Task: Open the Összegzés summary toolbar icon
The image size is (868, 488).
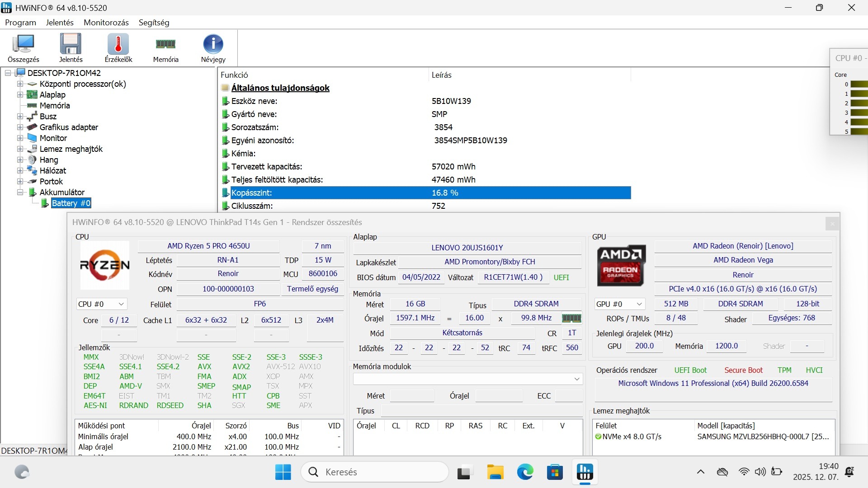Action: [x=24, y=47]
